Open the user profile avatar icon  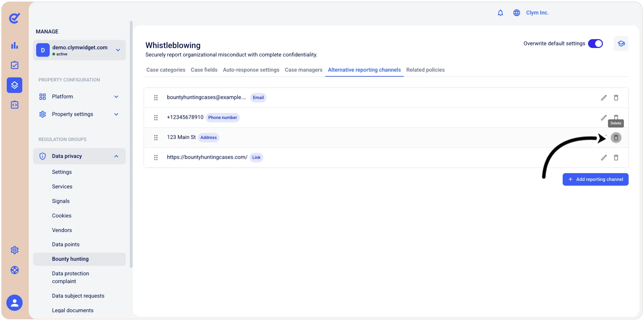pos(14,303)
